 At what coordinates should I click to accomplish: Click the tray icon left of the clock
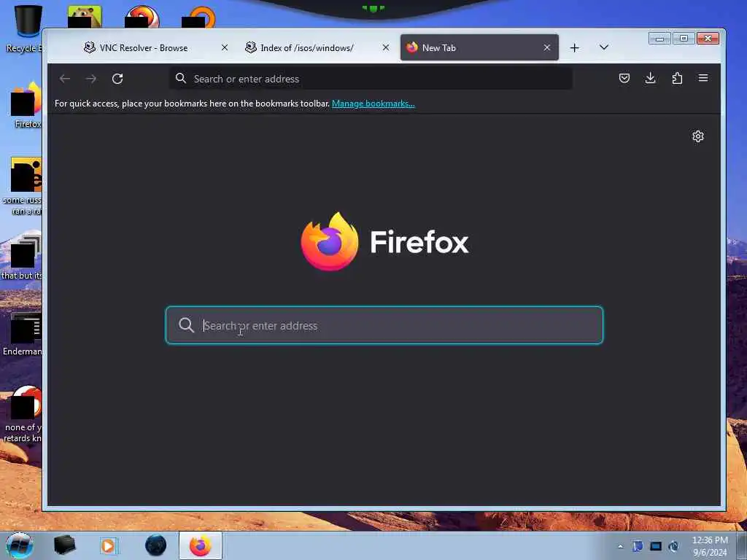point(673,546)
